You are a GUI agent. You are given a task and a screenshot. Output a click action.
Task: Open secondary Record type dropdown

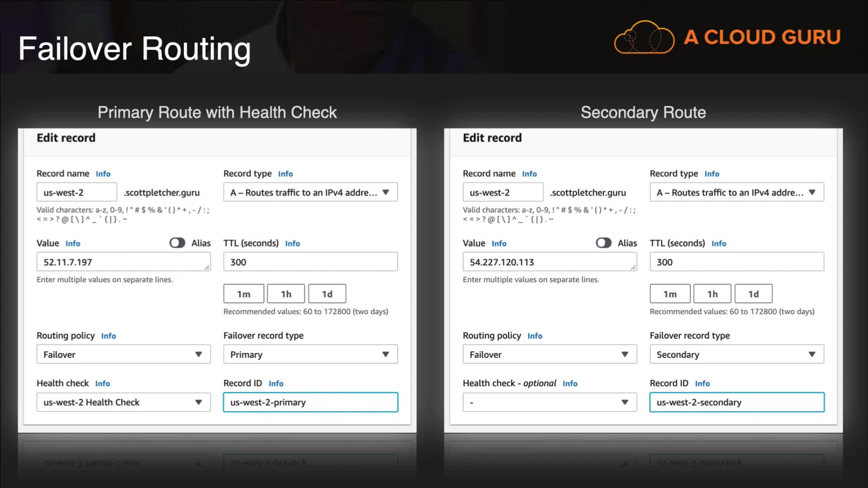tap(736, 192)
